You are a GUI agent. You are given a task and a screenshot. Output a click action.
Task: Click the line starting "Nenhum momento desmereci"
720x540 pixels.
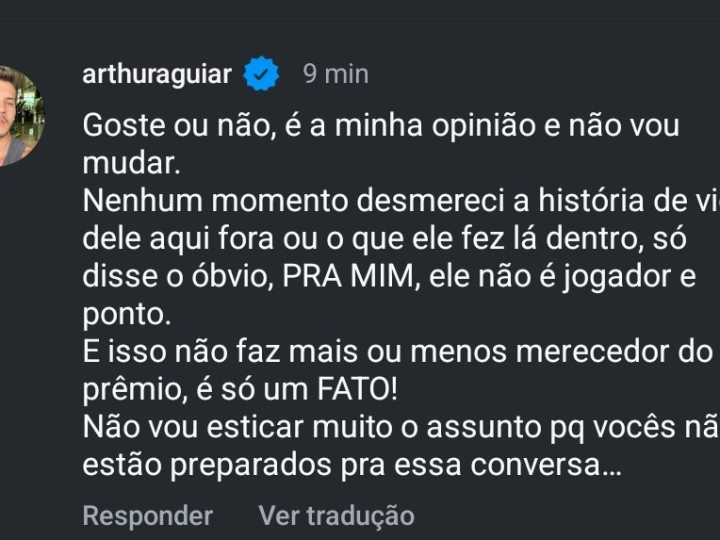[400, 200]
